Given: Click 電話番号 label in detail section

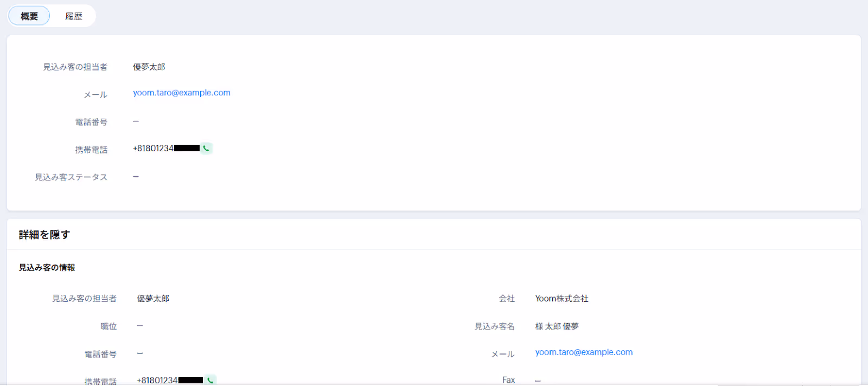Looking at the screenshot, I should coord(100,354).
